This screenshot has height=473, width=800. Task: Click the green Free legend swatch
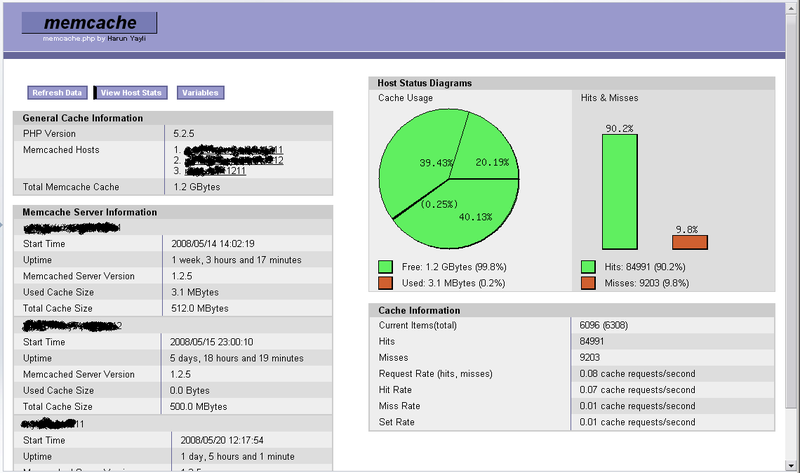click(x=385, y=267)
